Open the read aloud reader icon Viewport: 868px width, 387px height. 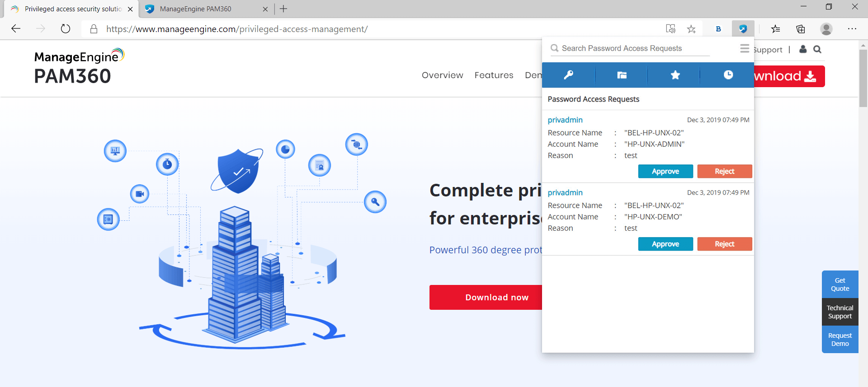[670, 29]
